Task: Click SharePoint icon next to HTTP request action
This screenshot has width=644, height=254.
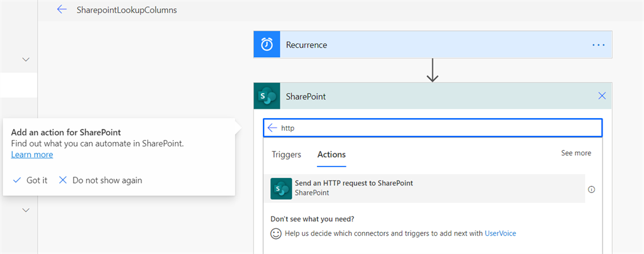Action: 281,189
